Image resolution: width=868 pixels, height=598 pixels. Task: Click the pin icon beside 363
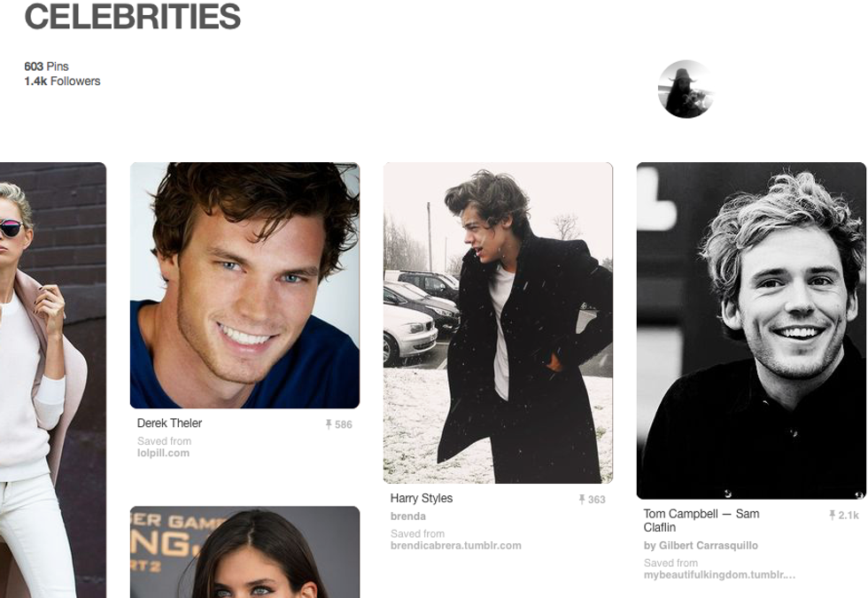pyautogui.click(x=582, y=500)
